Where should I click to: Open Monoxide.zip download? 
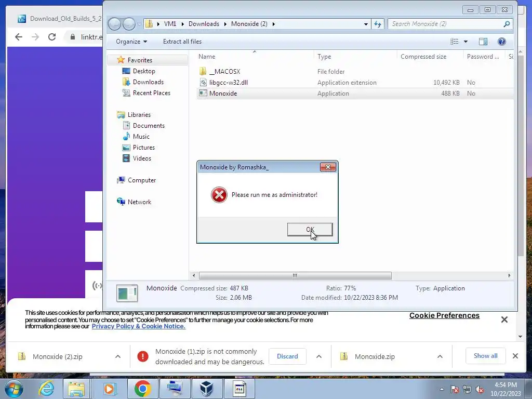374,356
